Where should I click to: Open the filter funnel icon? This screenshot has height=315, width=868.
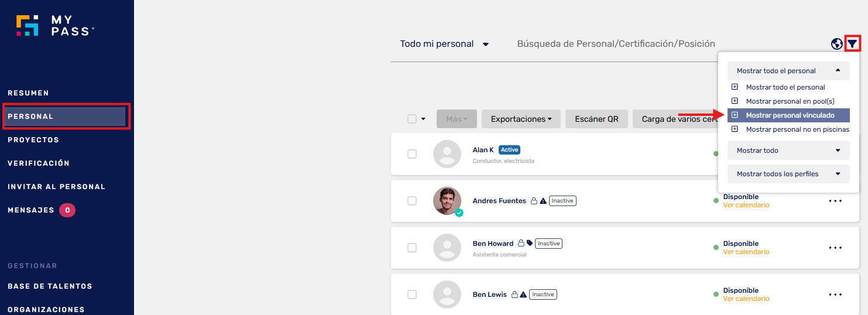853,43
